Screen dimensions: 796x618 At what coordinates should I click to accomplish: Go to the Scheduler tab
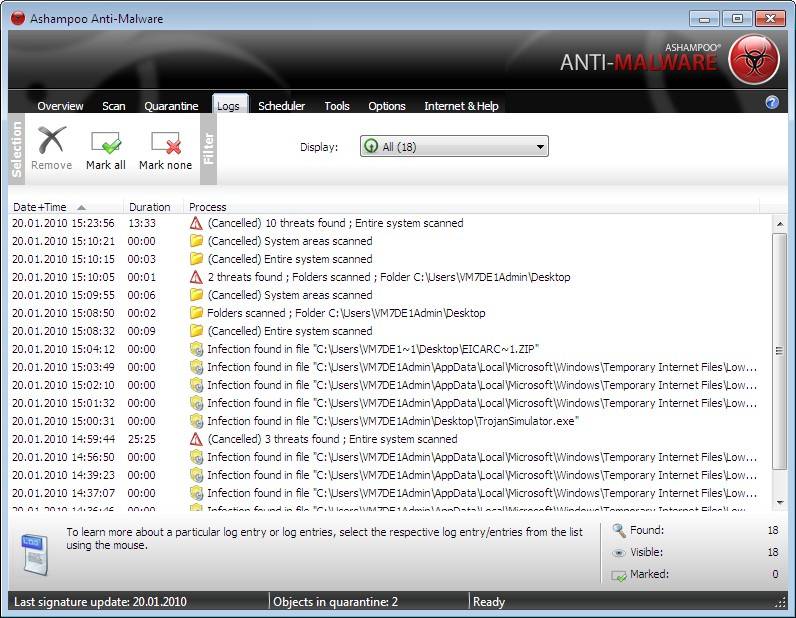tap(281, 106)
